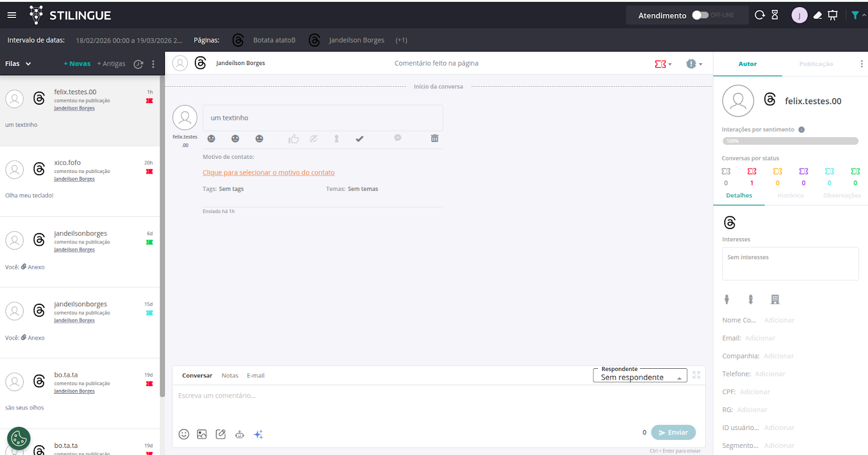
Task: Switch to the Publicação tab
Action: 815,64
